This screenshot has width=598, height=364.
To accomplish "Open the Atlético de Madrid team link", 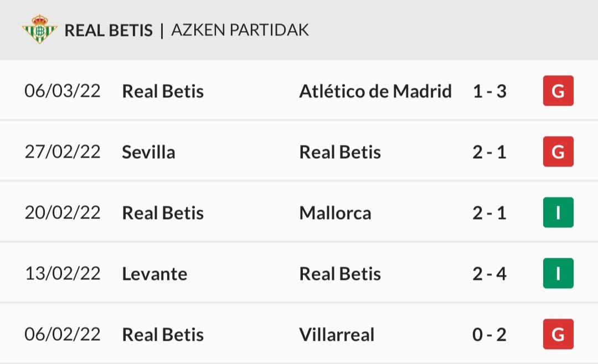I will pyautogui.click(x=375, y=91).
